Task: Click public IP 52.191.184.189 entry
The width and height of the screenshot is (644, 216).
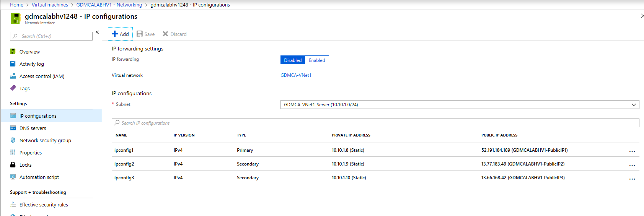Action: 525,150
